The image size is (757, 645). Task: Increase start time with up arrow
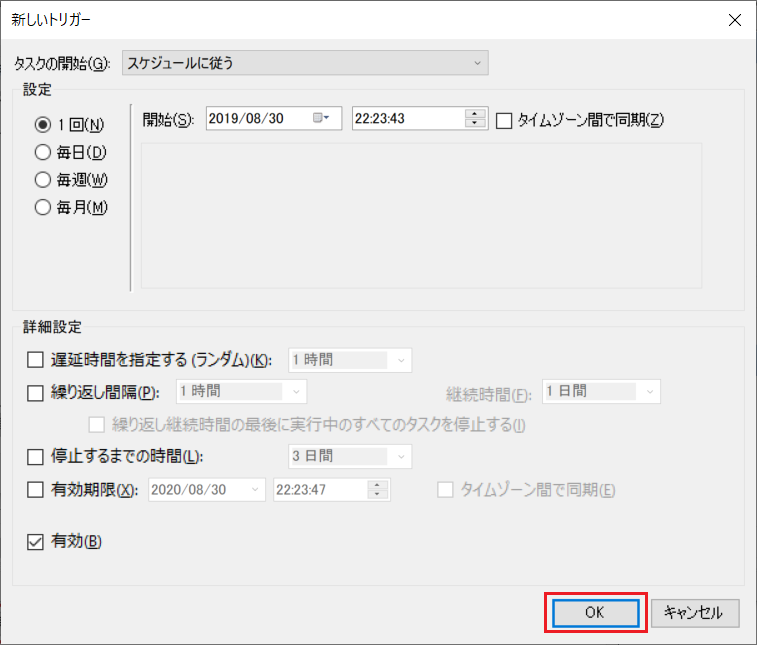coord(475,113)
